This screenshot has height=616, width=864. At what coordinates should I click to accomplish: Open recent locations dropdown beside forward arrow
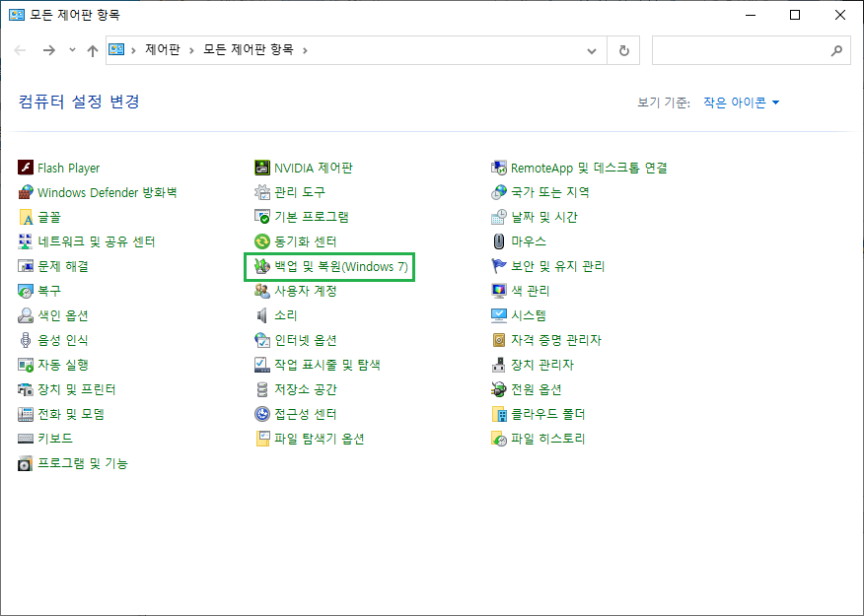(72, 50)
